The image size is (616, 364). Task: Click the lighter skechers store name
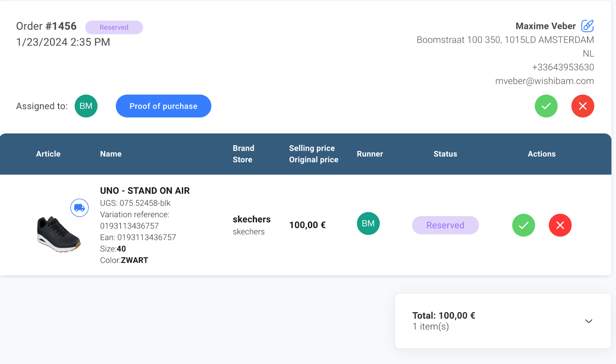pyautogui.click(x=249, y=232)
